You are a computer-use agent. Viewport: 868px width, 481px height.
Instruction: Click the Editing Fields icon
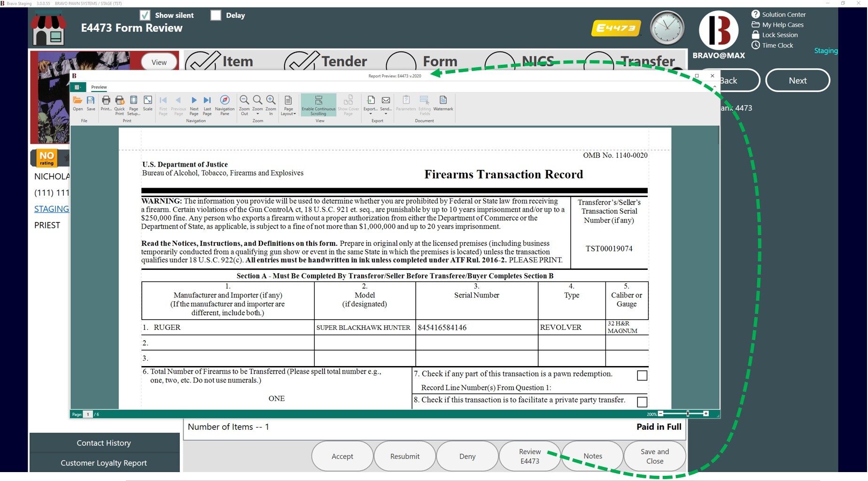coord(425,105)
